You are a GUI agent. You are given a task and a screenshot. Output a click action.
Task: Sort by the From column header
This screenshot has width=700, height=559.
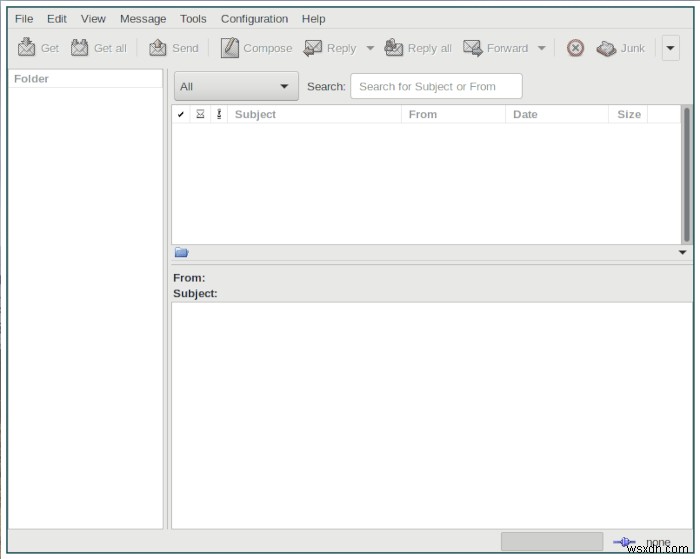tap(453, 114)
